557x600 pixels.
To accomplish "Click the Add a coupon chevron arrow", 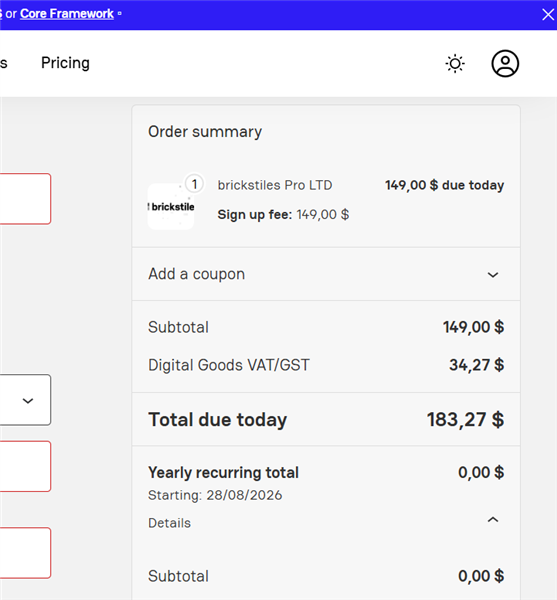I will click(493, 275).
